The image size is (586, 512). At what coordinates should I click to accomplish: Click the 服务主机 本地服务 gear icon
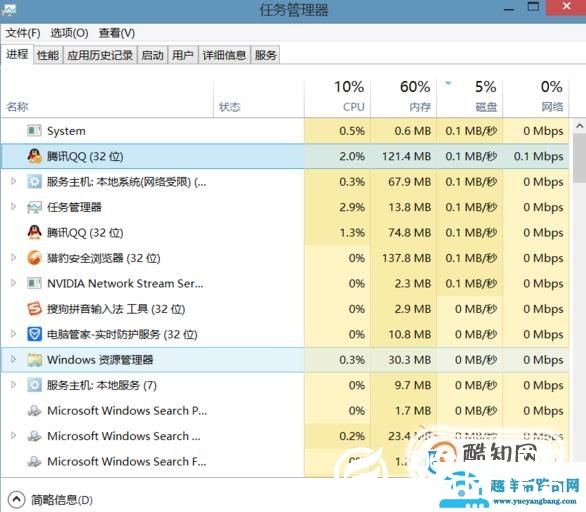coord(34,385)
